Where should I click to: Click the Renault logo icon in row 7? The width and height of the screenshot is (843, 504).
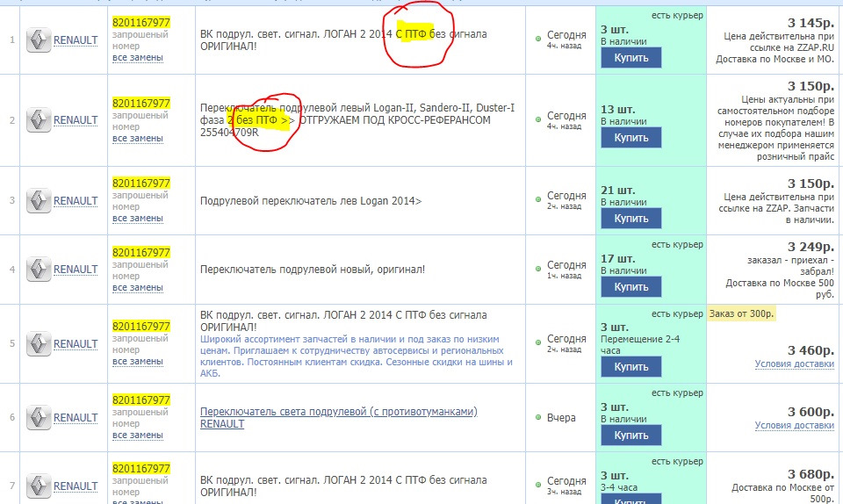39,486
